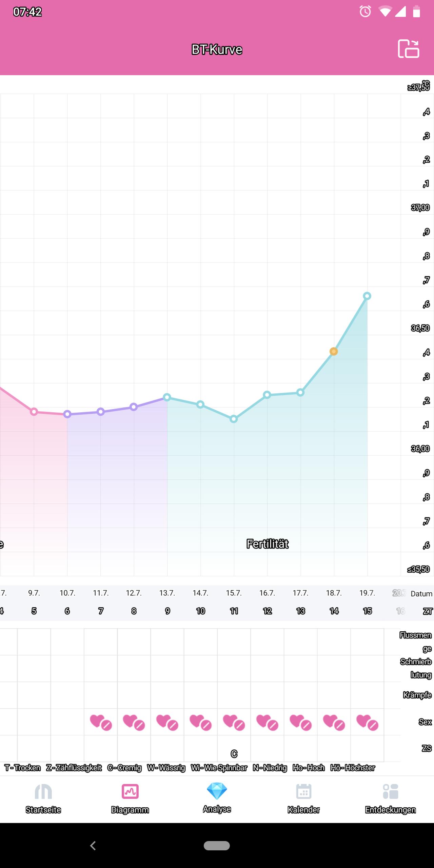Tap the 'C-Cremig' legend entry
This screenshot has width=434, height=868.
[124, 768]
